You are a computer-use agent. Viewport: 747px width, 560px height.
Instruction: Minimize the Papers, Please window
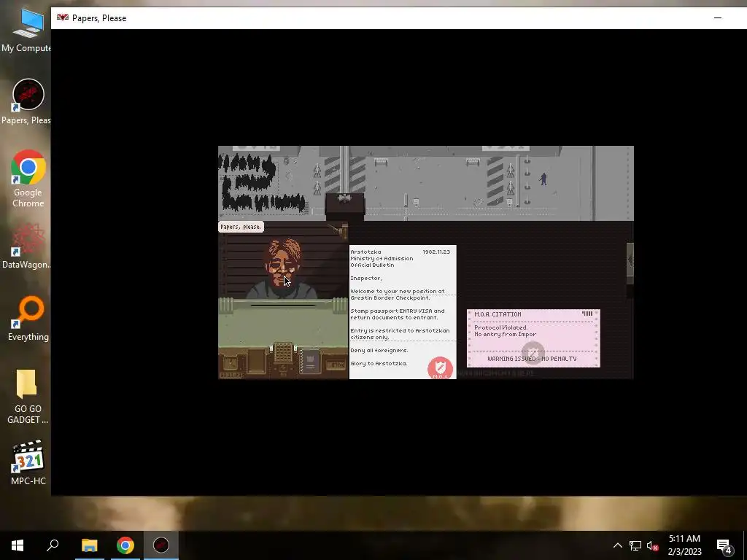click(x=718, y=18)
